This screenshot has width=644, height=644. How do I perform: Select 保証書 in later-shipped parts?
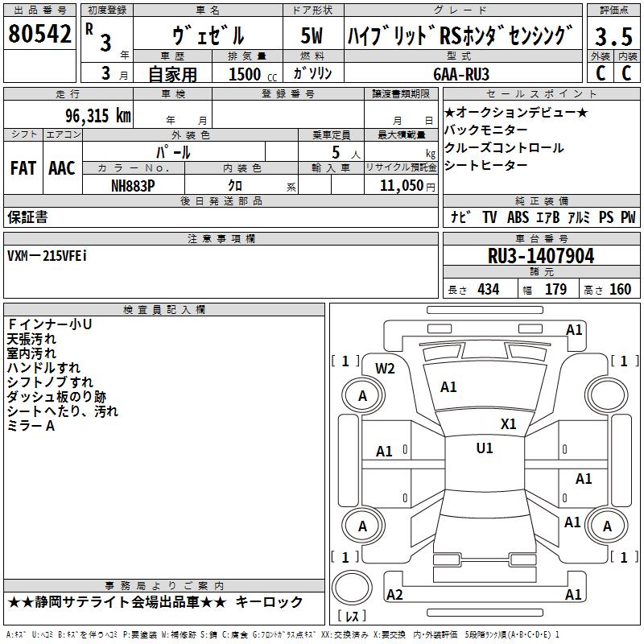point(27,217)
